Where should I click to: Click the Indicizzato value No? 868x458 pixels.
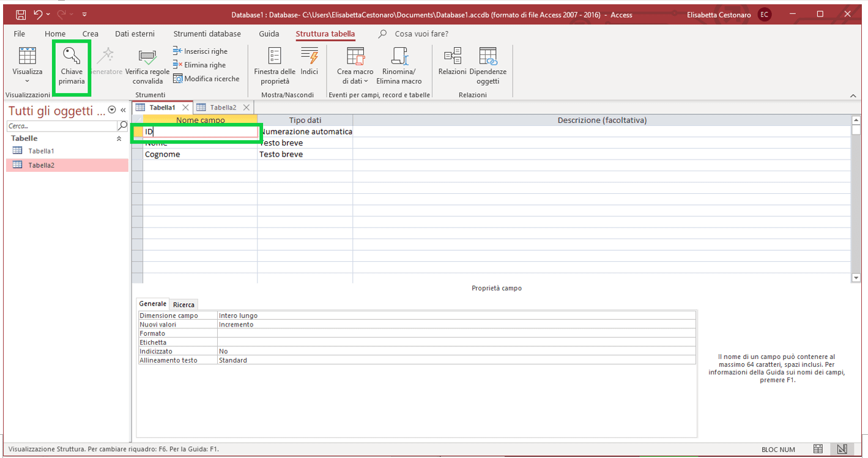tap(456, 352)
